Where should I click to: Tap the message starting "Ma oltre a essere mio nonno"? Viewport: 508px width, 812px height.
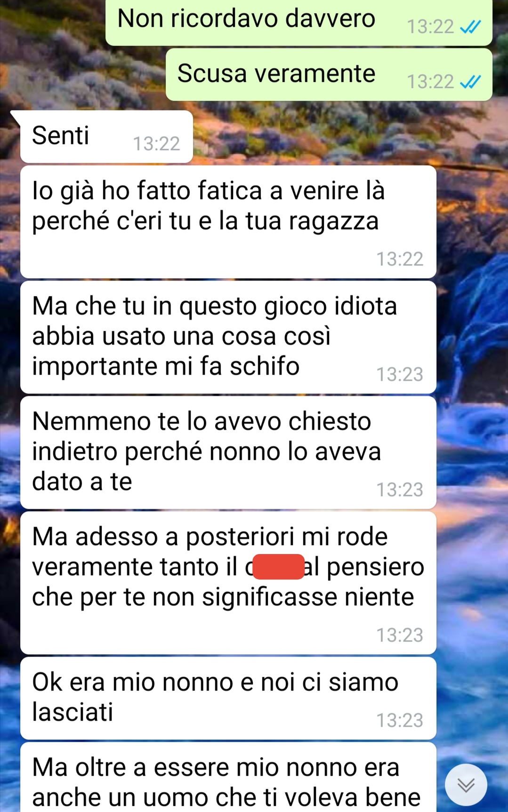click(228, 777)
